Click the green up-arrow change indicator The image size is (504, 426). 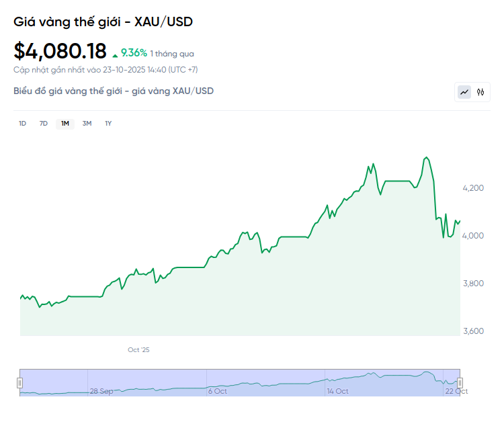115,54
